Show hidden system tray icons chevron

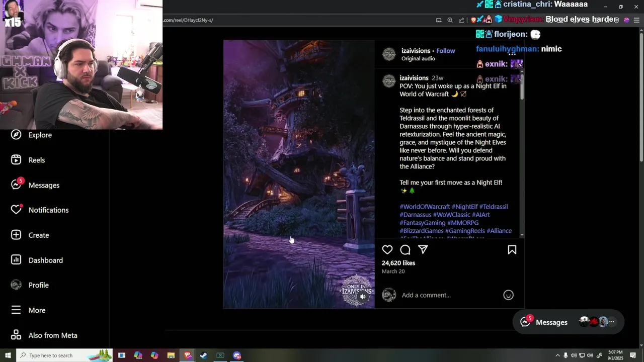pyautogui.click(x=557, y=355)
